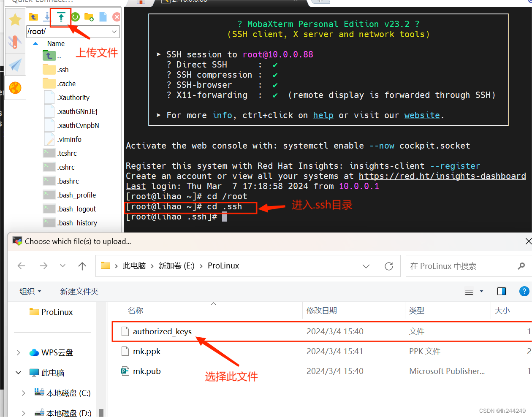Select the .ssh folder in browser
The image size is (532, 417).
[x=56, y=70]
